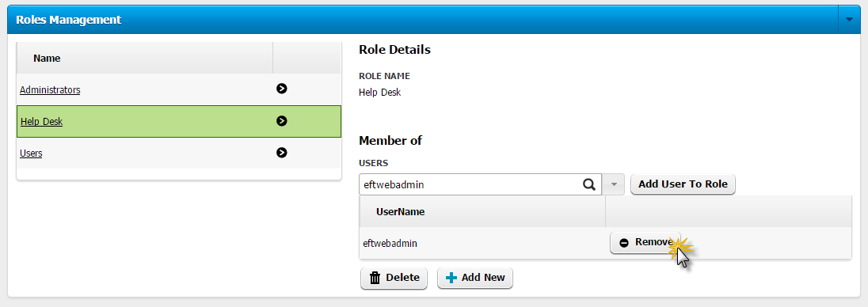Click the arrow icon beside Administrators
The image size is (868, 307).
[282, 89]
